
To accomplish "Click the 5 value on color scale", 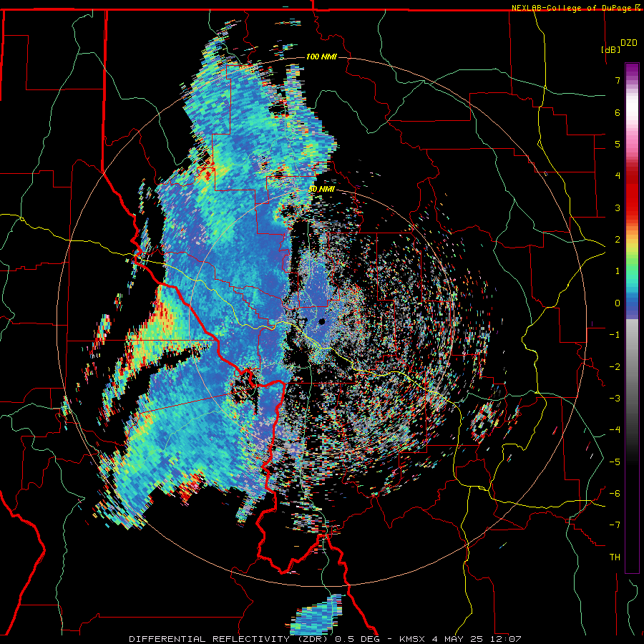I will 618,144.
